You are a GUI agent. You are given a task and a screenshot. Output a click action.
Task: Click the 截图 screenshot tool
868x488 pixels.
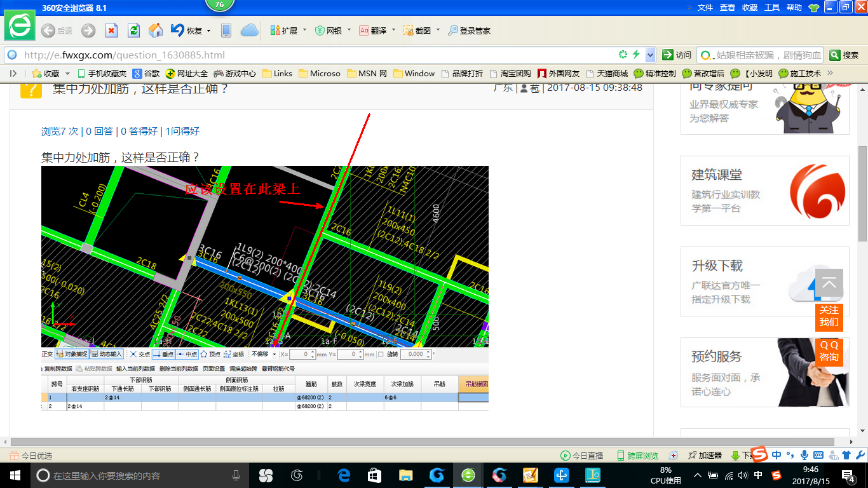pyautogui.click(x=417, y=30)
